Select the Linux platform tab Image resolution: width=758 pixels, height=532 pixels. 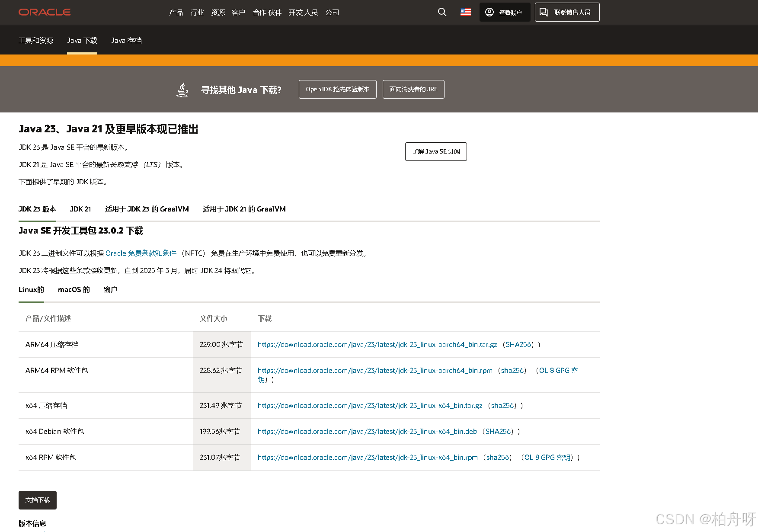31,289
